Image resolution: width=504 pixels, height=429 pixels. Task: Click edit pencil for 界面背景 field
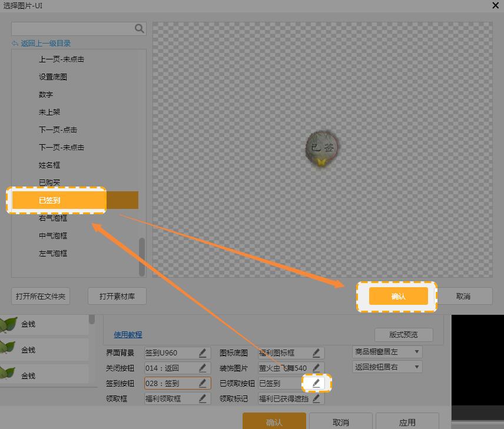203,353
